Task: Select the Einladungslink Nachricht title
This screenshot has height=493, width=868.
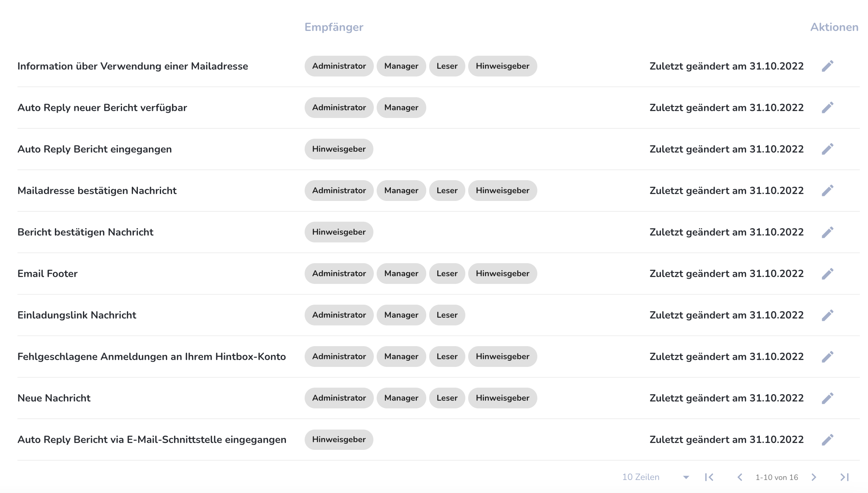Action: click(x=77, y=315)
